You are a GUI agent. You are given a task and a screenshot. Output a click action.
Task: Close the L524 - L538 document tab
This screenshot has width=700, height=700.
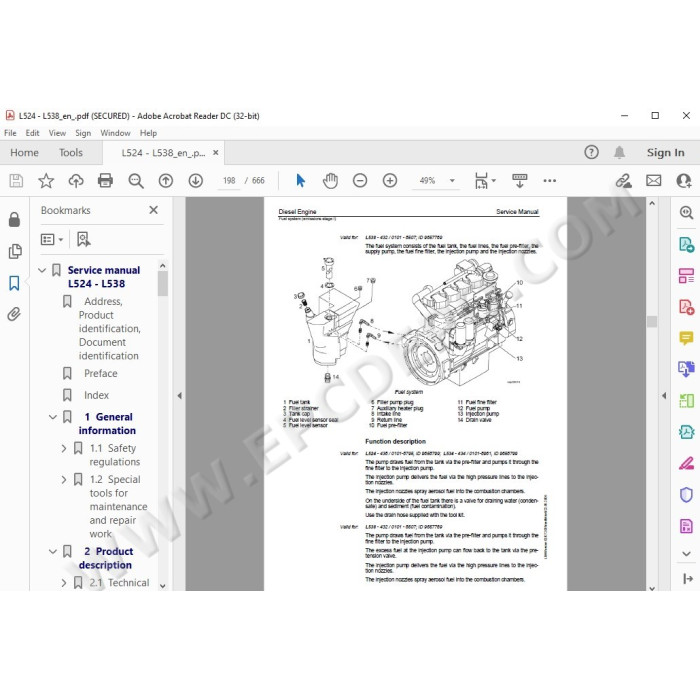point(216,153)
